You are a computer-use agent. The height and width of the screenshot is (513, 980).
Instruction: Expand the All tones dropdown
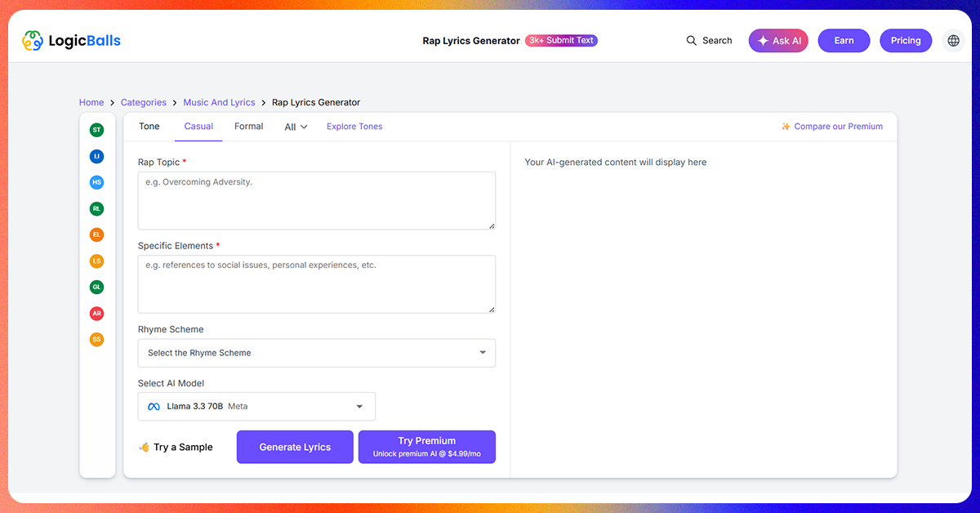point(296,127)
